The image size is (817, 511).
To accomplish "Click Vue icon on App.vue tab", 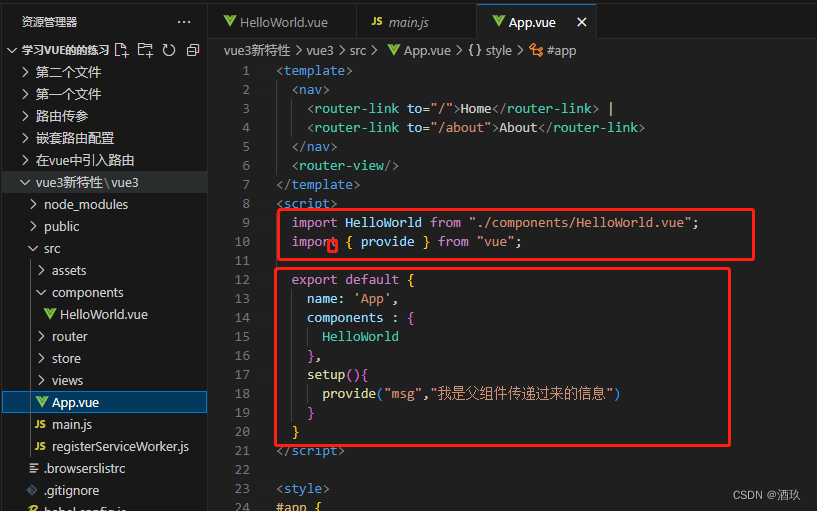I will click(499, 21).
